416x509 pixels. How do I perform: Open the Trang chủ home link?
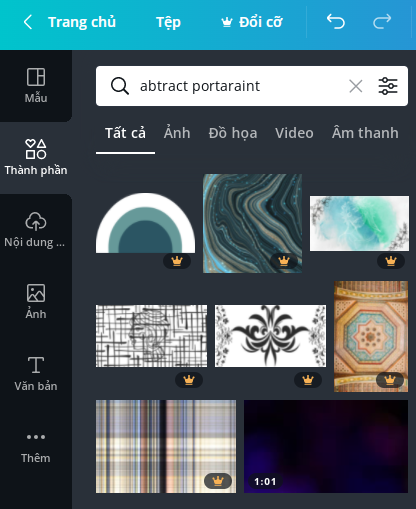coord(82,22)
